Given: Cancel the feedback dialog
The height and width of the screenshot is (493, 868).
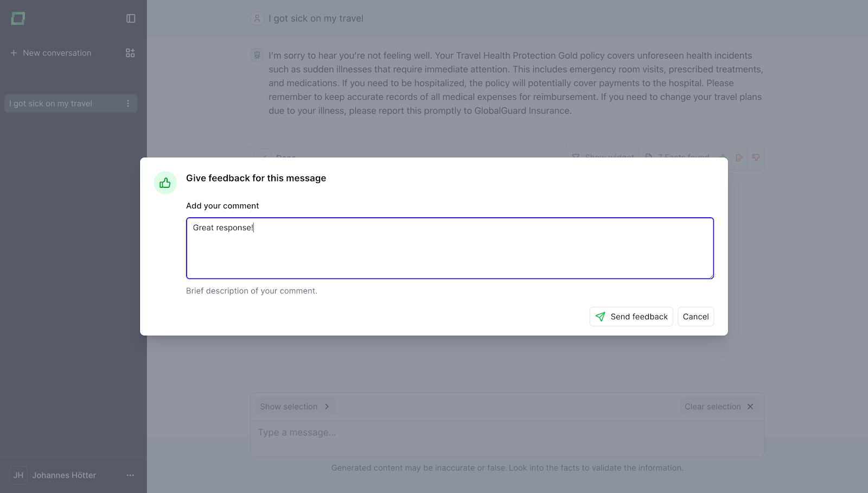Looking at the screenshot, I should (x=695, y=317).
